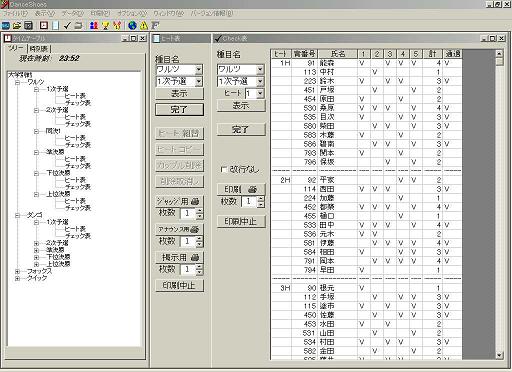512x372 pixels.
Task: Click the Check table scrollbar down arrow
Action: point(499,355)
